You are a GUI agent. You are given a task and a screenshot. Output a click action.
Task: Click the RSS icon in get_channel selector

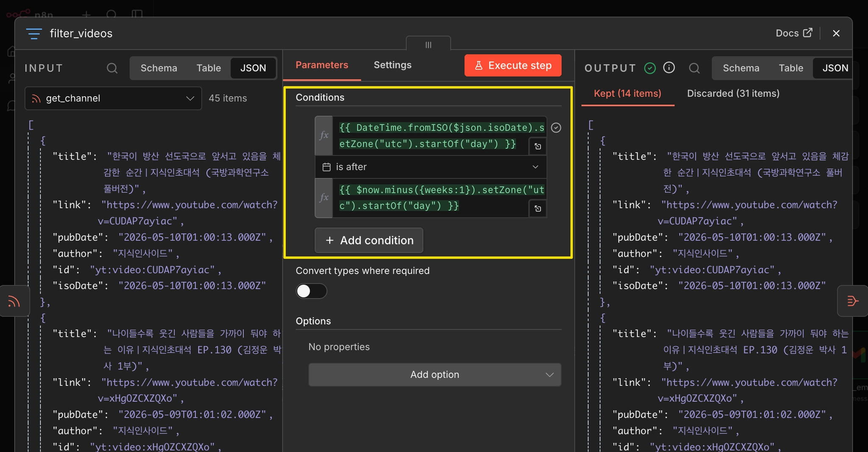[36, 98]
